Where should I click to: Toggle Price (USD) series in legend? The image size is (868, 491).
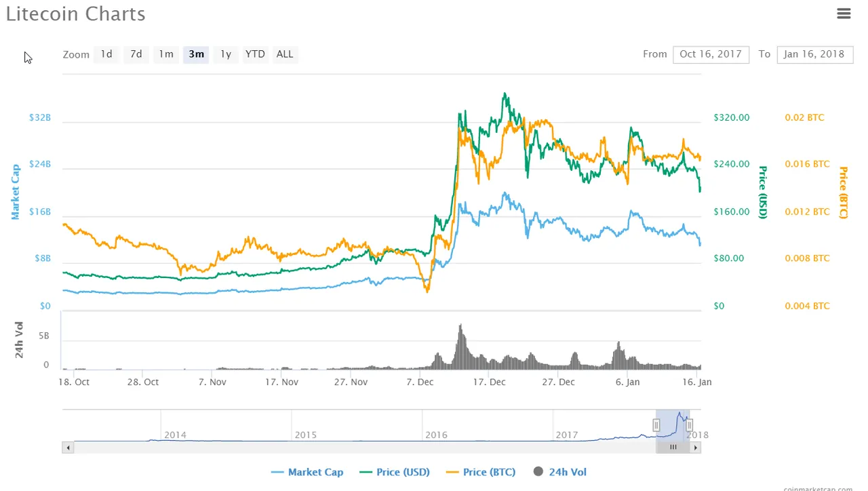[395, 472]
